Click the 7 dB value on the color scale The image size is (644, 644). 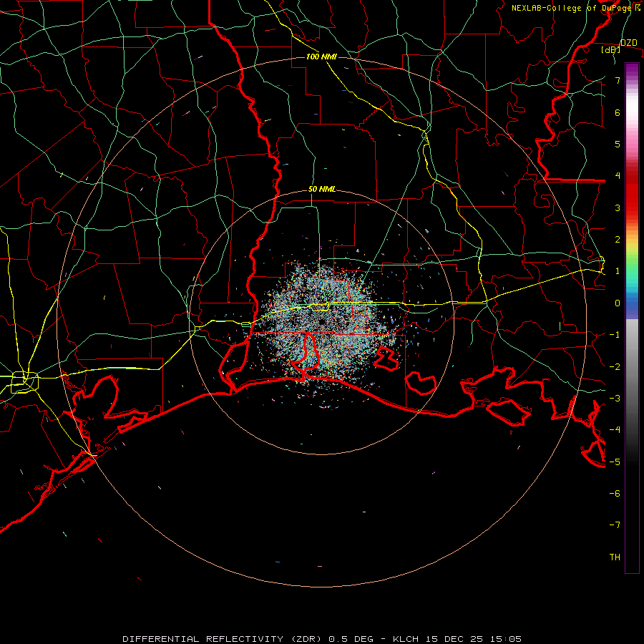click(x=618, y=80)
